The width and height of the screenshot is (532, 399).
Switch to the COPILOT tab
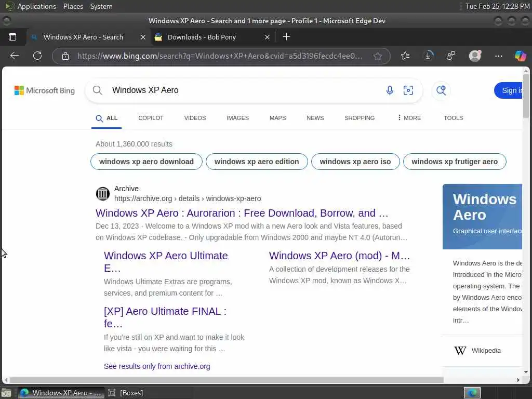coord(151,118)
